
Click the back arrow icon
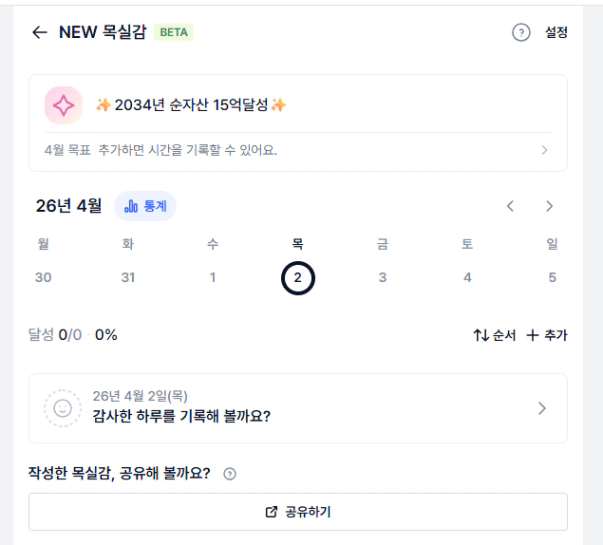(39, 32)
